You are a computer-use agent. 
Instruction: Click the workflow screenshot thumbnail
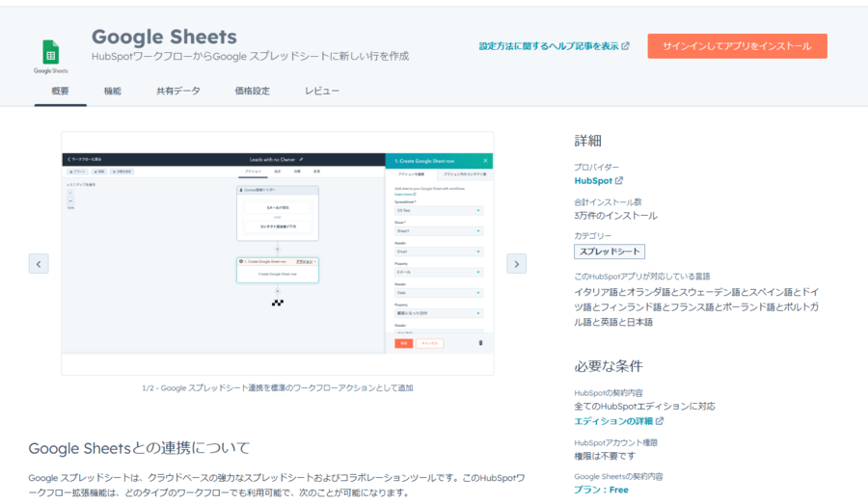278,253
